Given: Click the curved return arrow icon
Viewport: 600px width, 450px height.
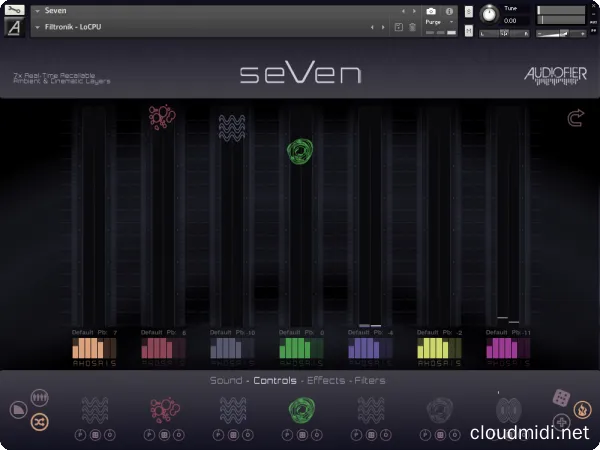Looking at the screenshot, I should (x=576, y=118).
